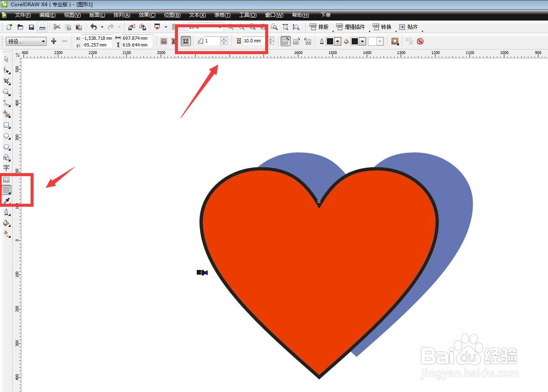Click the 贴齐 button
The height and width of the screenshot is (392, 548).
[x=408, y=27]
